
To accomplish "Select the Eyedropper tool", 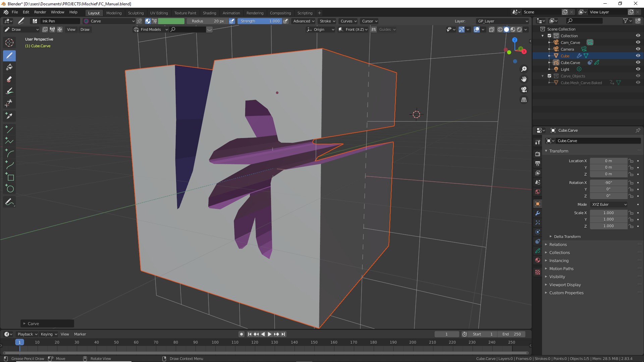I will (9, 116).
